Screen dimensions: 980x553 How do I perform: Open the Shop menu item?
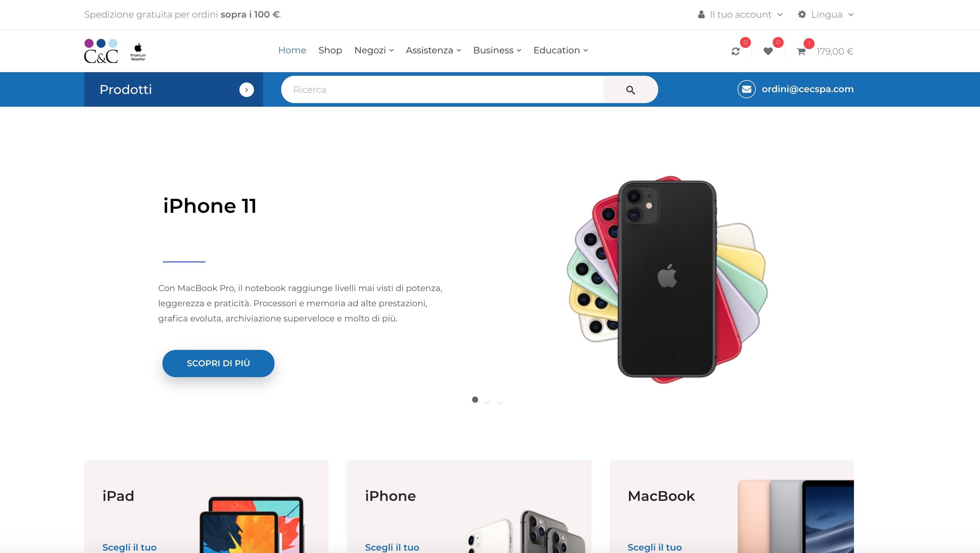click(330, 50)
